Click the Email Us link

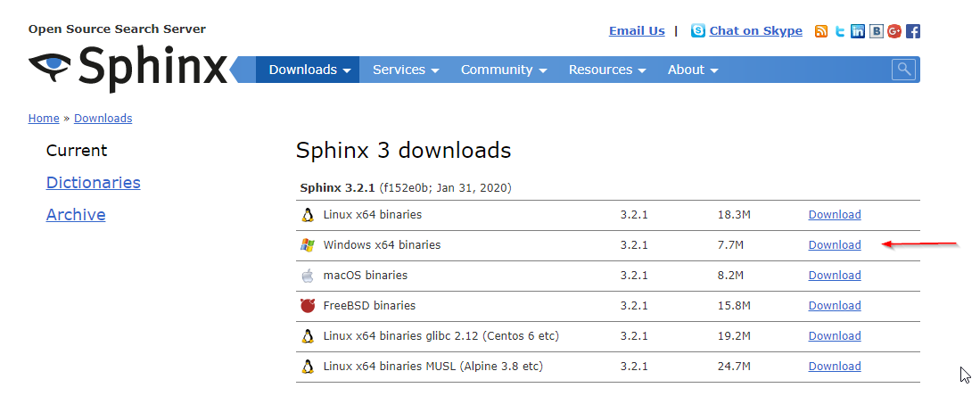point(637,30)
